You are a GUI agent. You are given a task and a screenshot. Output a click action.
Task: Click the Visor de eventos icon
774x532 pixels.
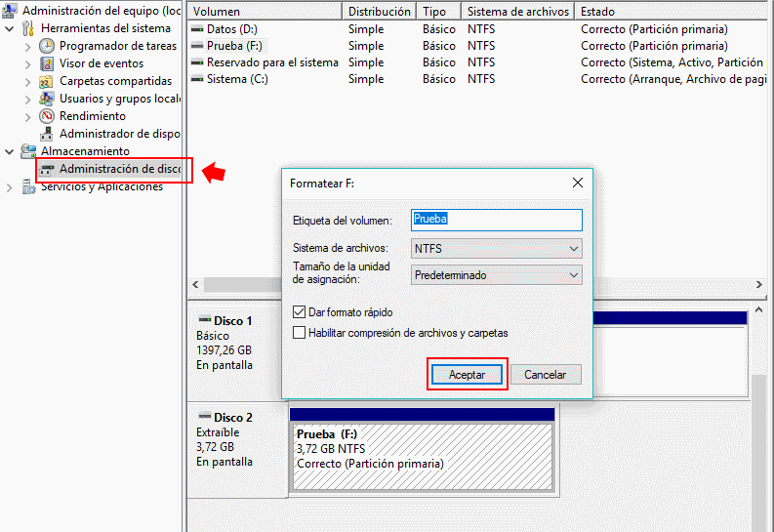47,63
